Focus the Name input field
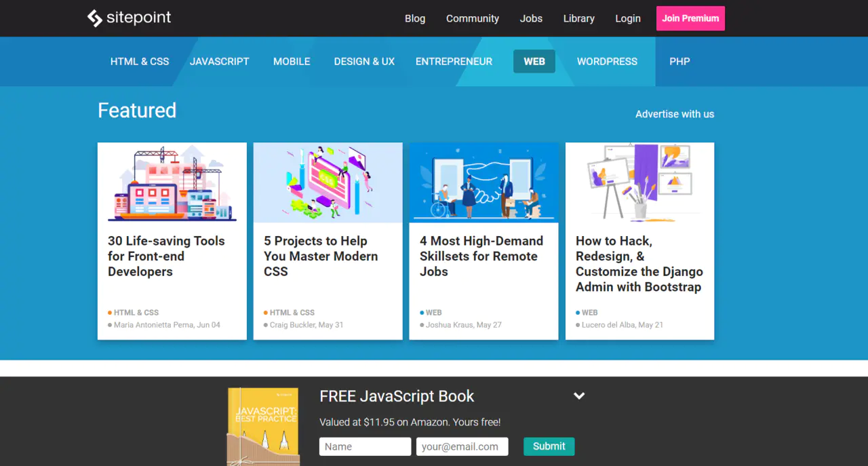 [366, 446]
